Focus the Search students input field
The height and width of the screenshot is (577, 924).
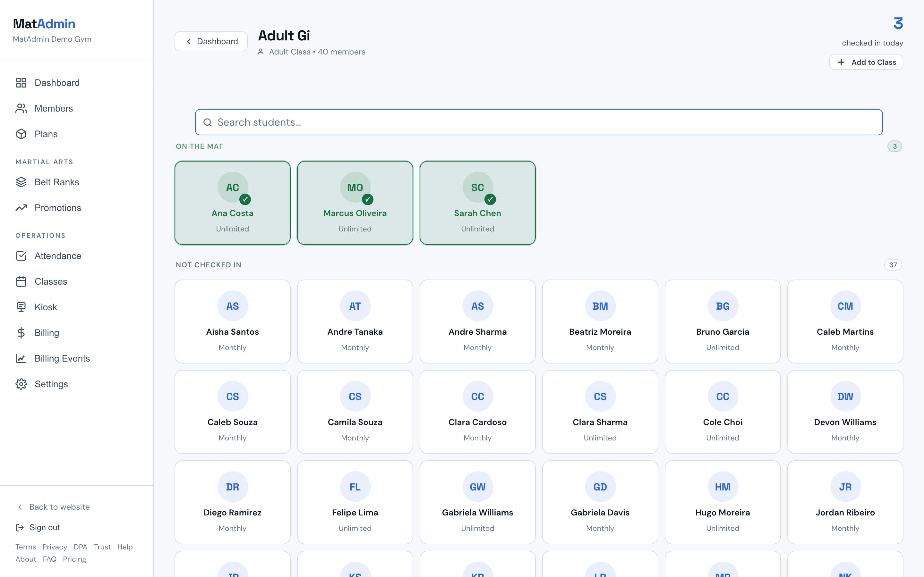tap(539, 122)
